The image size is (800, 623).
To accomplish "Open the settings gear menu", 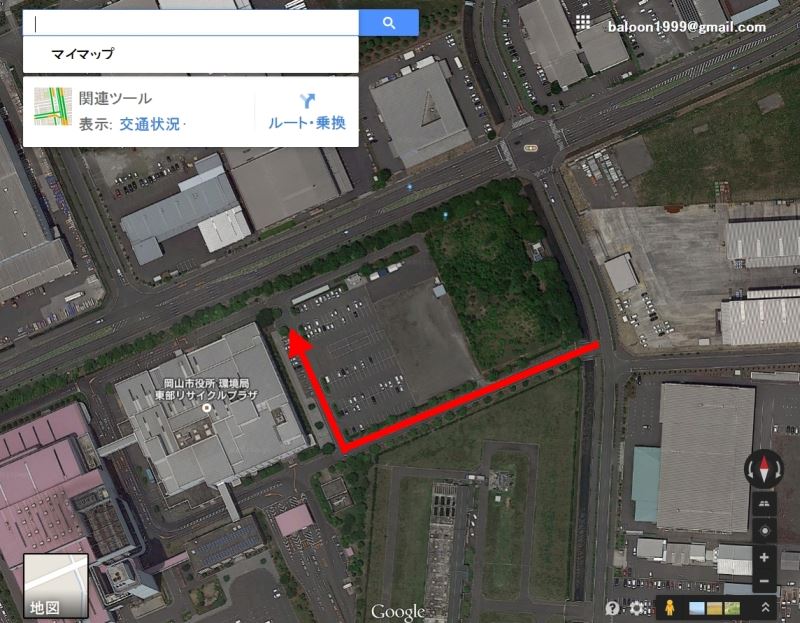I will tap(636, 608).
